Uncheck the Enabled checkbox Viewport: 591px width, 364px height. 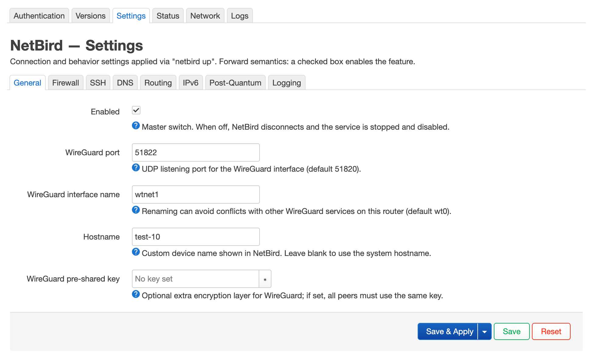pos(136,110)
